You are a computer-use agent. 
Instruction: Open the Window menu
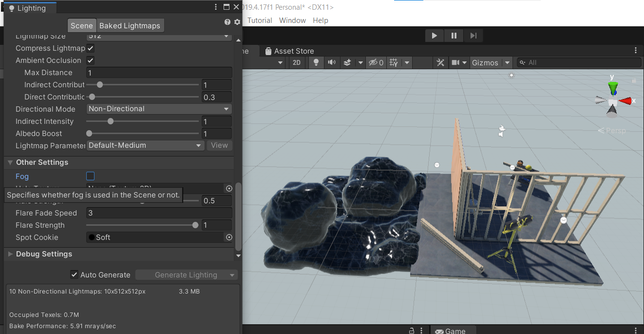point(292,20)
